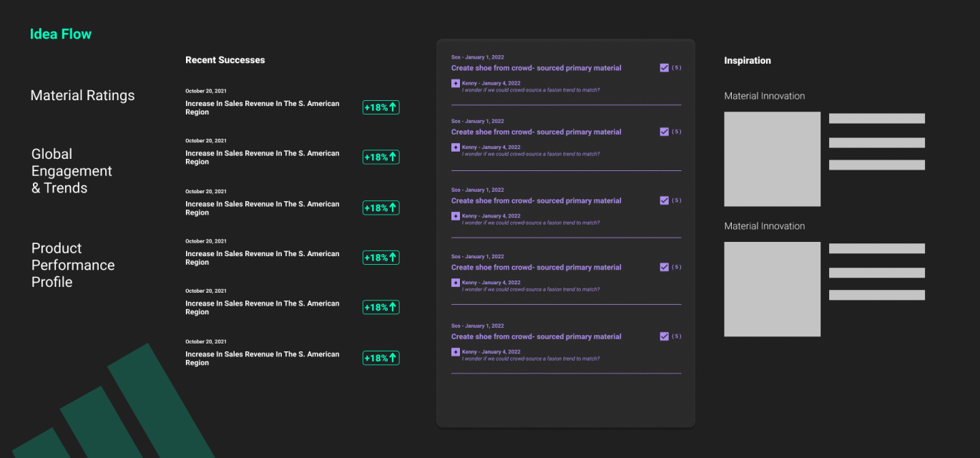Toggle checkbox on the second idea card
This screenshot has height=458, width=980.
664,132
